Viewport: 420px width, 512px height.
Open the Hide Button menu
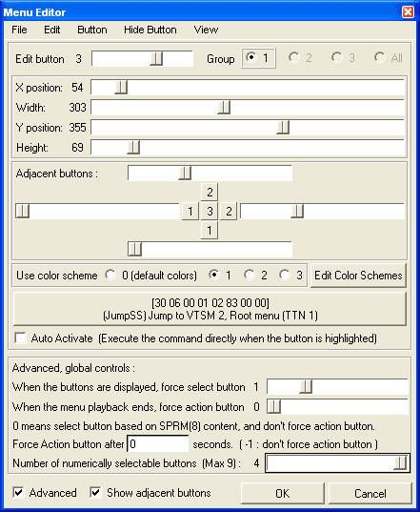click(150, 30)
